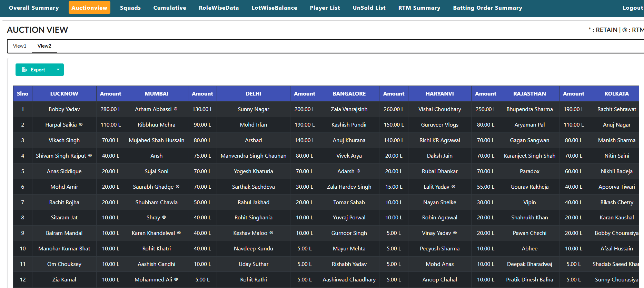Viewport: 644px width, 288px height.
Task: Click Ribbhuu Mehra player cell
Action: [x=157, y=125]
